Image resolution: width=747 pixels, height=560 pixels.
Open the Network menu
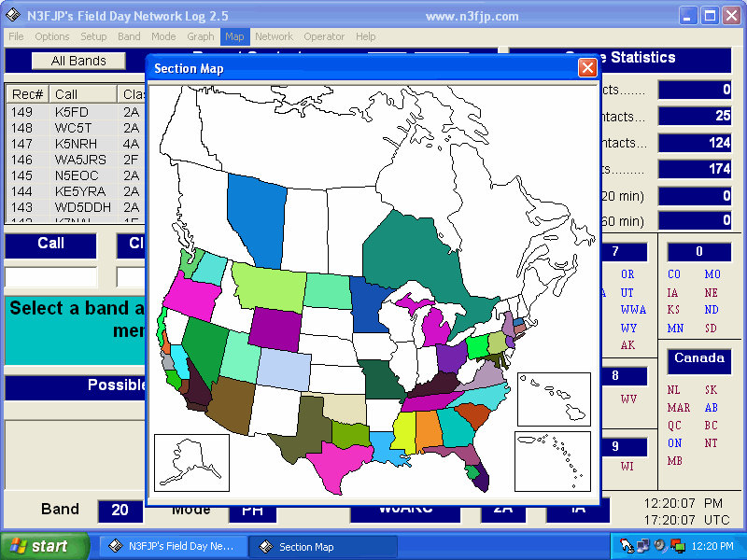click(274, 36)
